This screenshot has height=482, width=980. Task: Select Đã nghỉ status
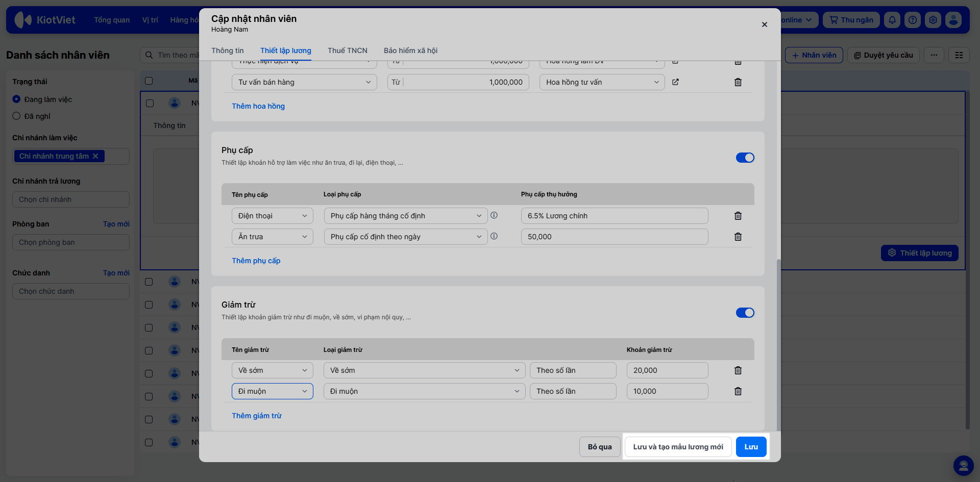click(x=16, y=116)
